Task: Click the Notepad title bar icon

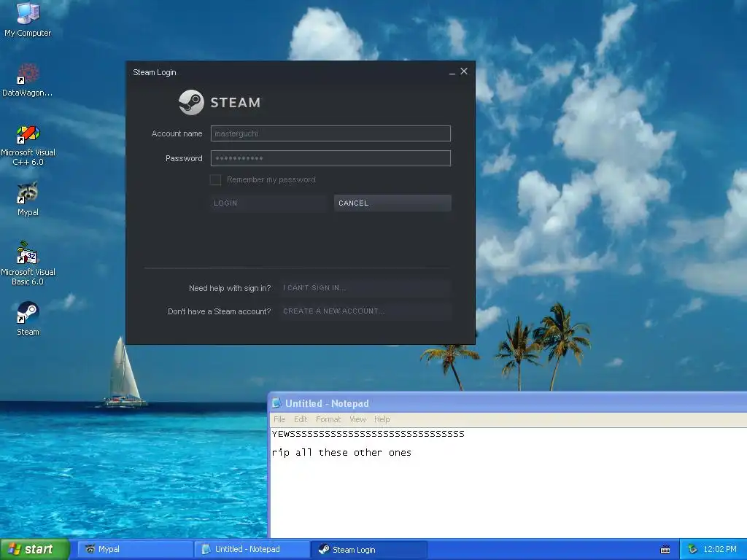Action: pyautogui.click(x=276, y=403)
